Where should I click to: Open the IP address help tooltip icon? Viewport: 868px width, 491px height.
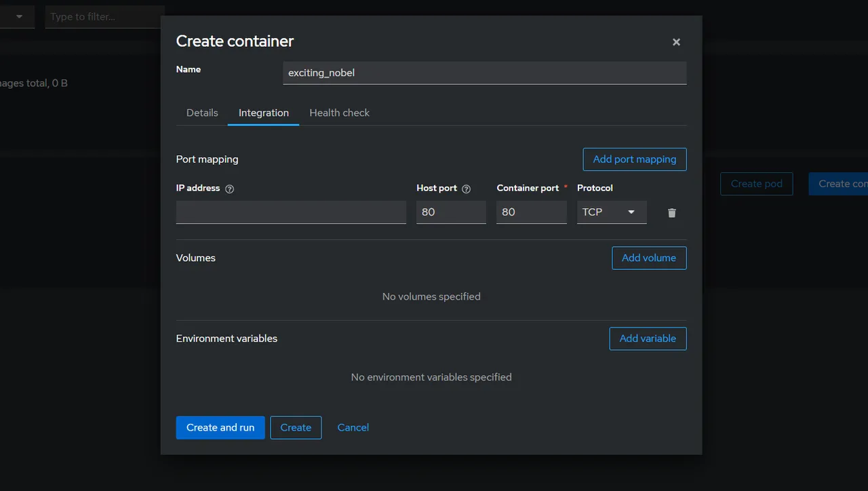click(229, 189)
